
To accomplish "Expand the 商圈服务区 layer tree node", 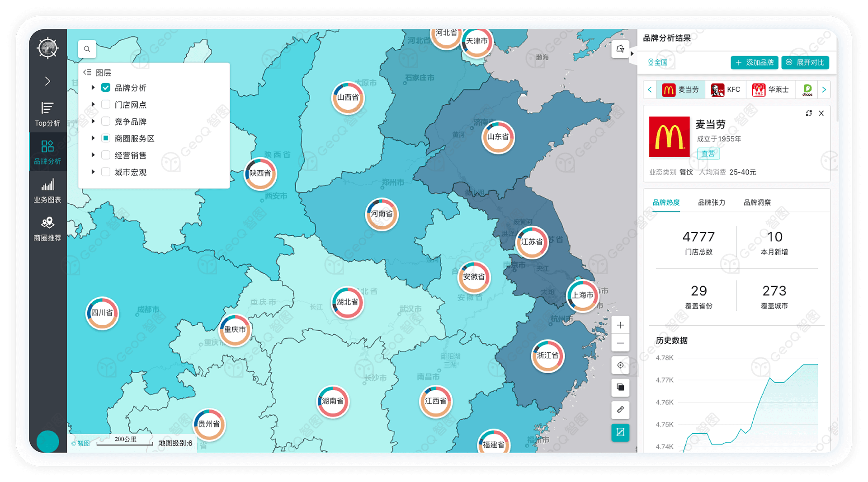I will [93, 138].
